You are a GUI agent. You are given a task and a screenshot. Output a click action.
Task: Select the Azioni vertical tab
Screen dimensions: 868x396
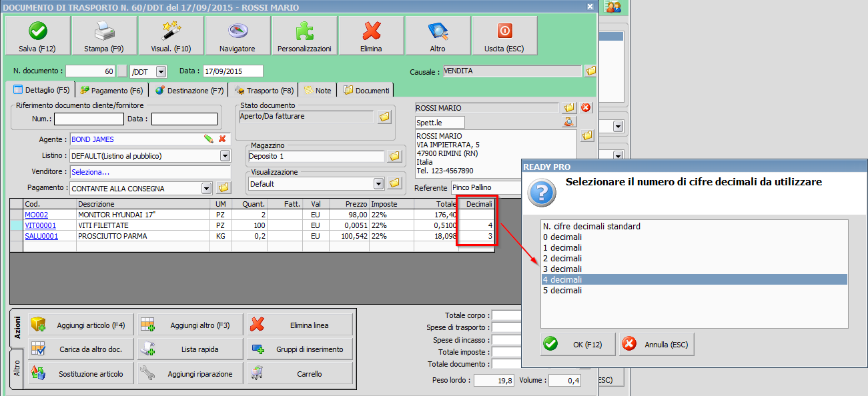(x=17, y=329)
